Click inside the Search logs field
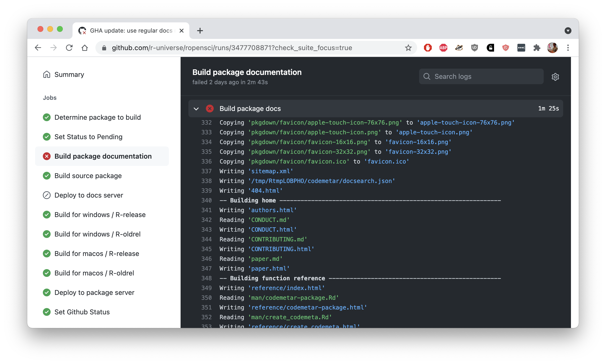The width and height of the screenshot is (606, 364). pos(478,76)
